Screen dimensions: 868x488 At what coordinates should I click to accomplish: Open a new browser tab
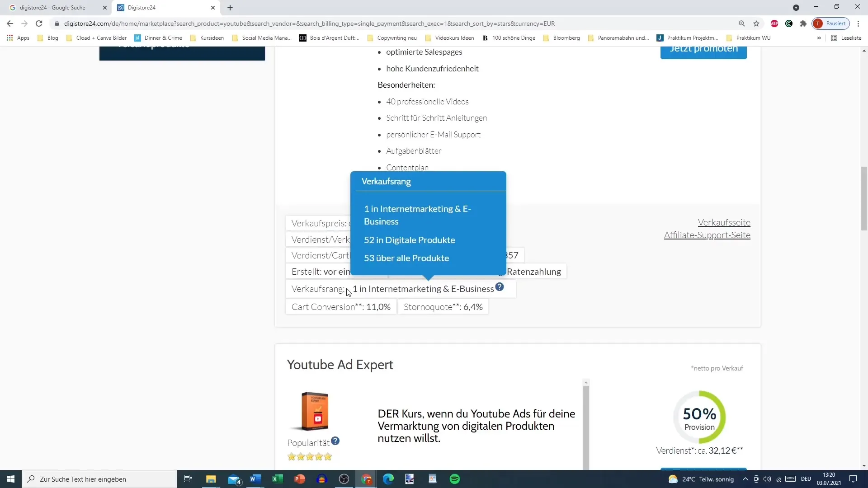pyautogui.click(x=230, y=8)
